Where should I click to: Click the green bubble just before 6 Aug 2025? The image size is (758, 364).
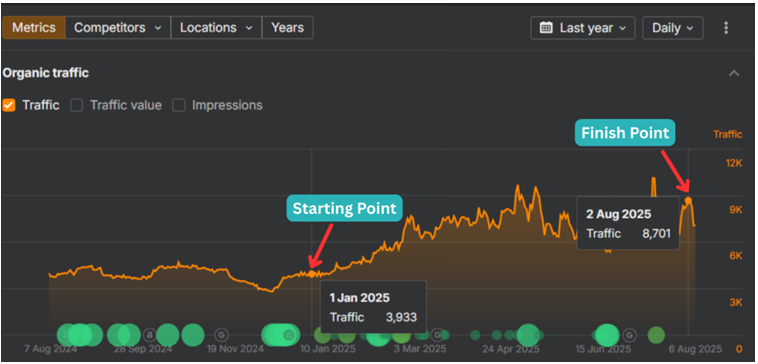pyautogui.click(x=656, y=335)
